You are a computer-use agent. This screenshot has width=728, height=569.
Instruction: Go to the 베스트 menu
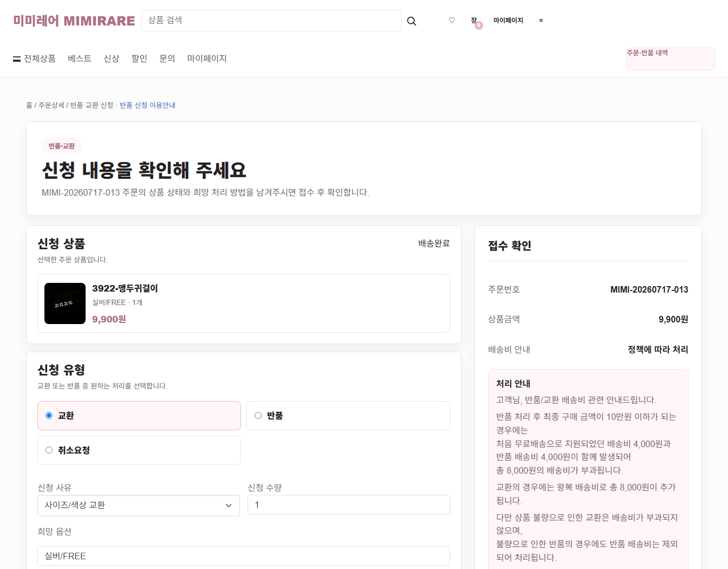[80, 59]
